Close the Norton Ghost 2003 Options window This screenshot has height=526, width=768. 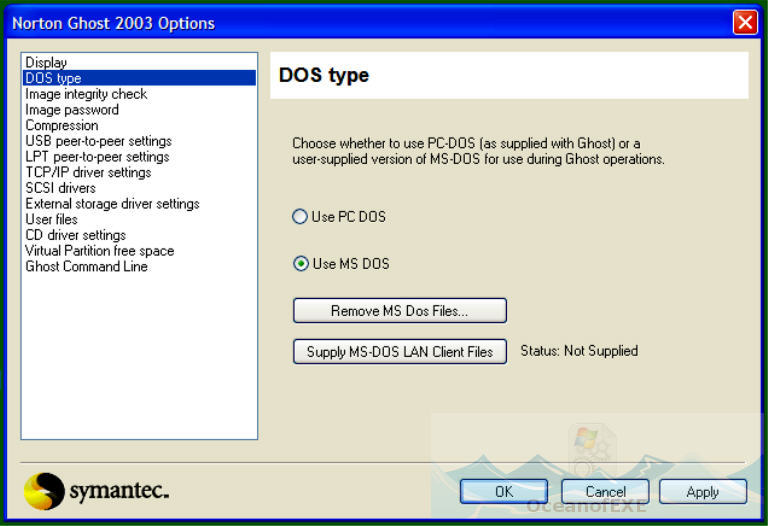tap(744, 23)
